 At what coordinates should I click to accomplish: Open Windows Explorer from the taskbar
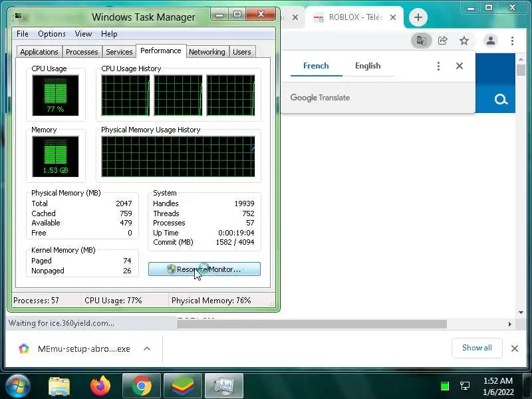[59, 386]
